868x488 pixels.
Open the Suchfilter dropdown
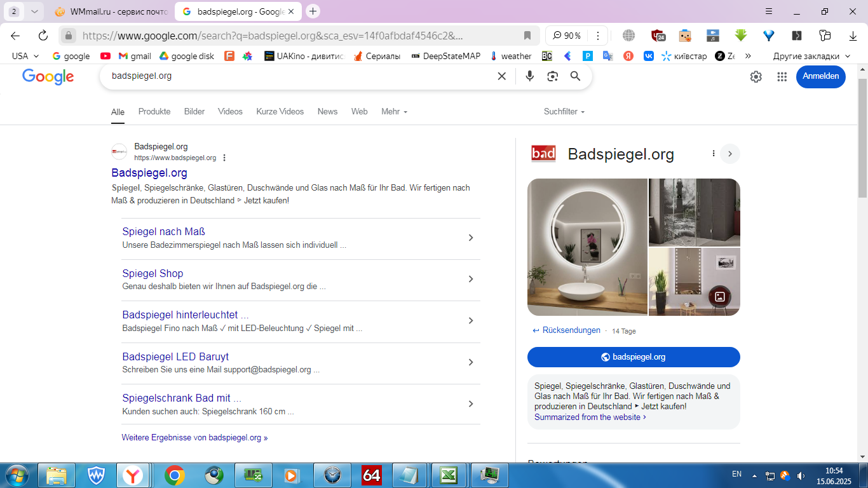[x=564, y=111]
